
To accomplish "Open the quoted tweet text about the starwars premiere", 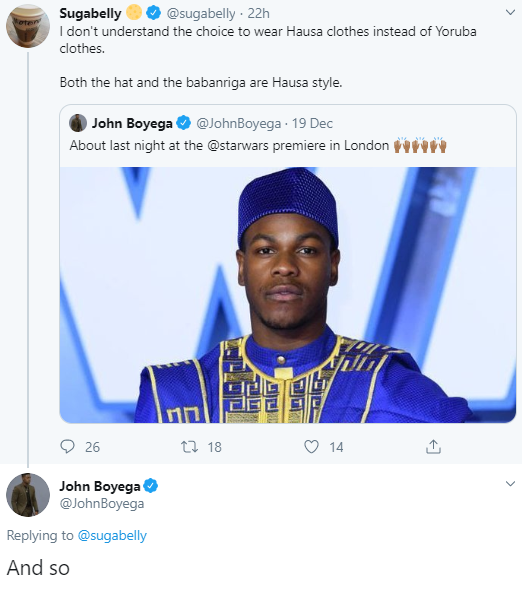I will [258, 145].
